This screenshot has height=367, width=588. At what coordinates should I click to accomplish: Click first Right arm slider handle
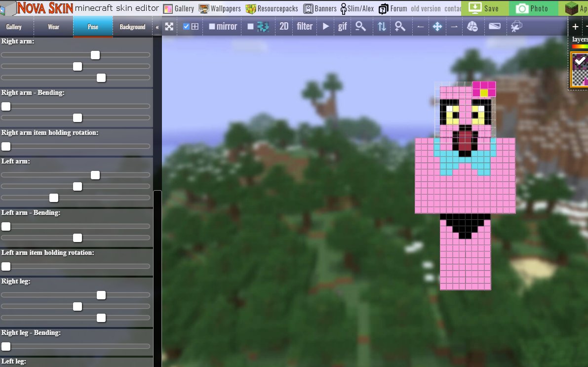click(95, 55)
